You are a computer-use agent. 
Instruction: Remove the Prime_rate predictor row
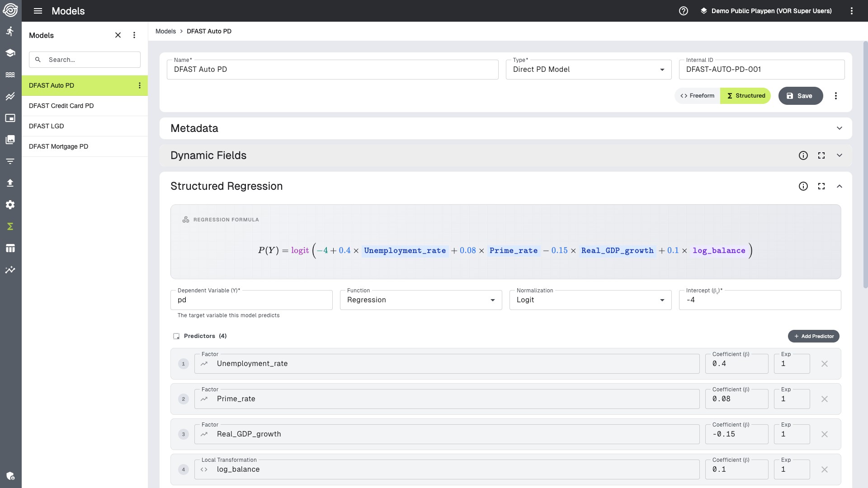point(824,399)
